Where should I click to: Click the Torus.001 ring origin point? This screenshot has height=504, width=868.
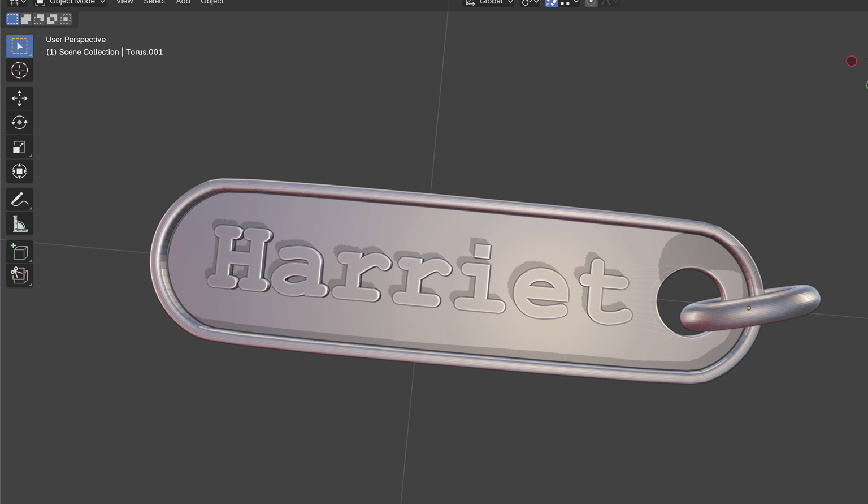749,308
